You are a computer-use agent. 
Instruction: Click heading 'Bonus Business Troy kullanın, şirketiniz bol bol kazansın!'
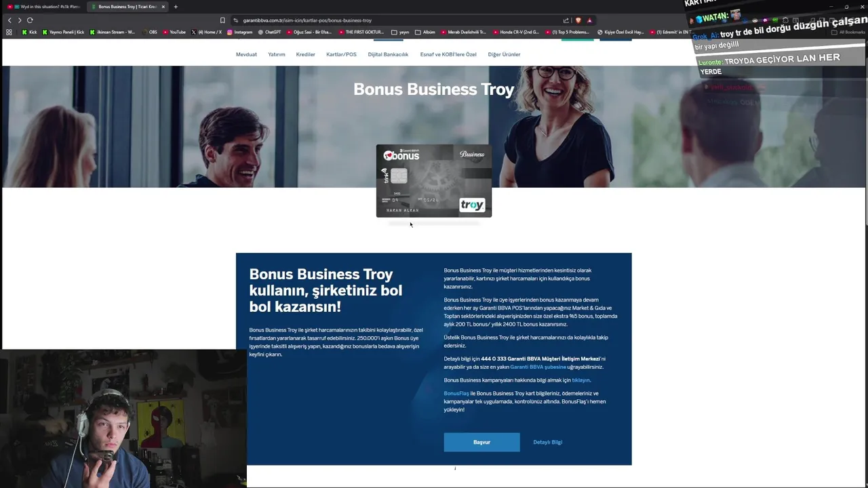coord(325,290)
